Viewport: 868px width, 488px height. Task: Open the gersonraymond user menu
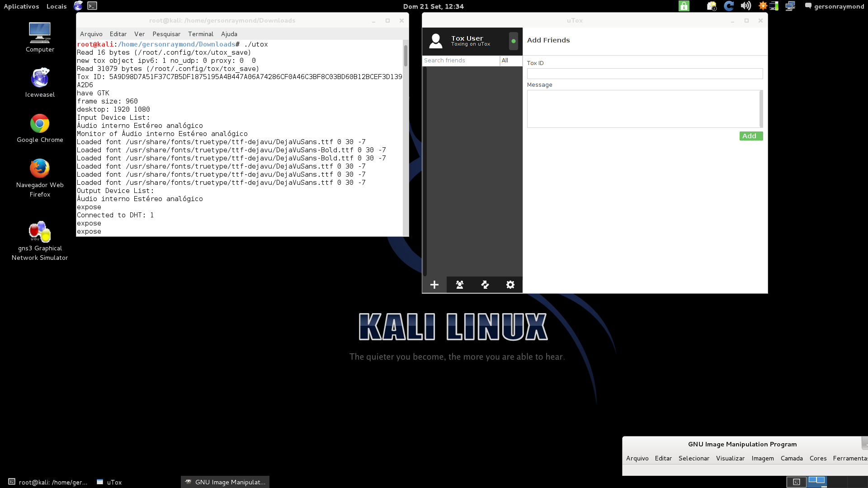pyautogui.click(x=839, y=6)
